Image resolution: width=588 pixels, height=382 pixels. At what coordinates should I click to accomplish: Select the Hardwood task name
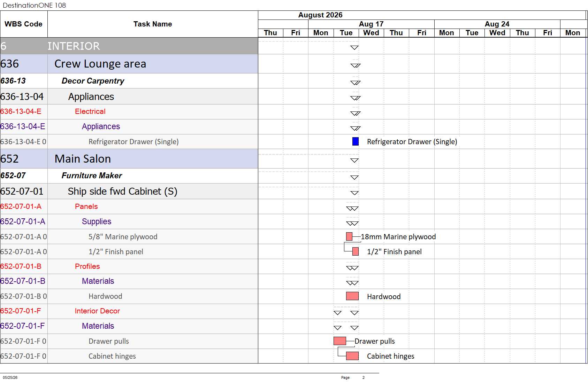(x=105, y=296)
